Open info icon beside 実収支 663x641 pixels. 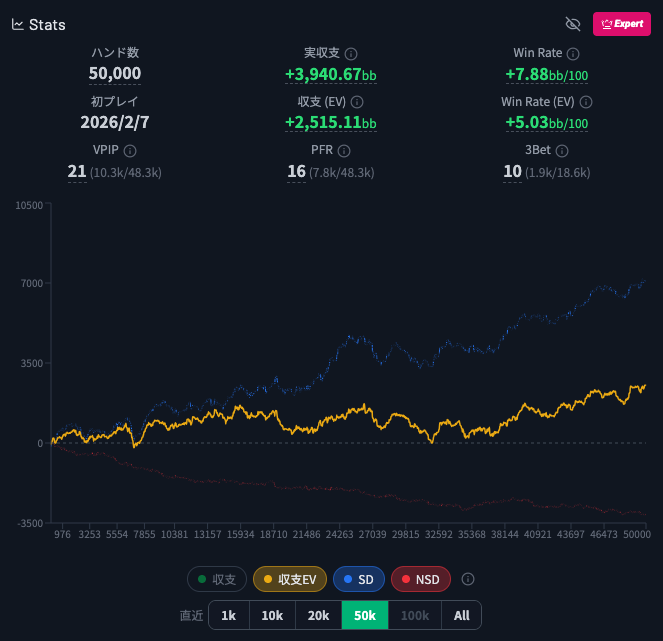351,54
